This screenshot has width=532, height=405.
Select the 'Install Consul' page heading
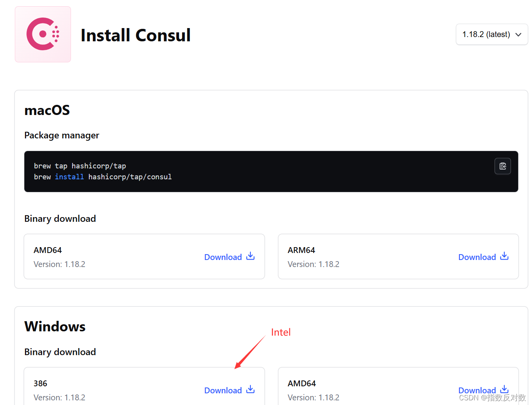pyautogui.click(x=136, y=35)
